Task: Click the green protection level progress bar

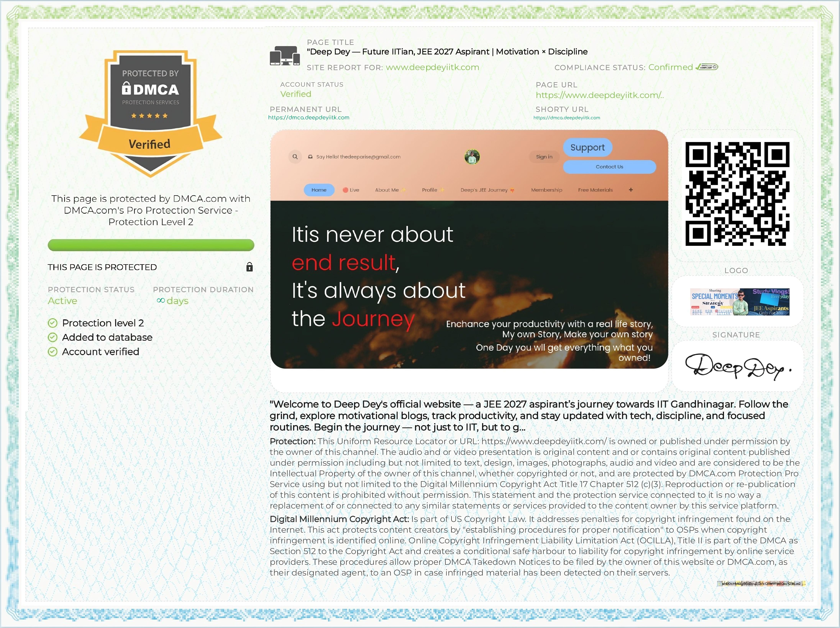Action: pyautogui.click(x=151, y=245)
